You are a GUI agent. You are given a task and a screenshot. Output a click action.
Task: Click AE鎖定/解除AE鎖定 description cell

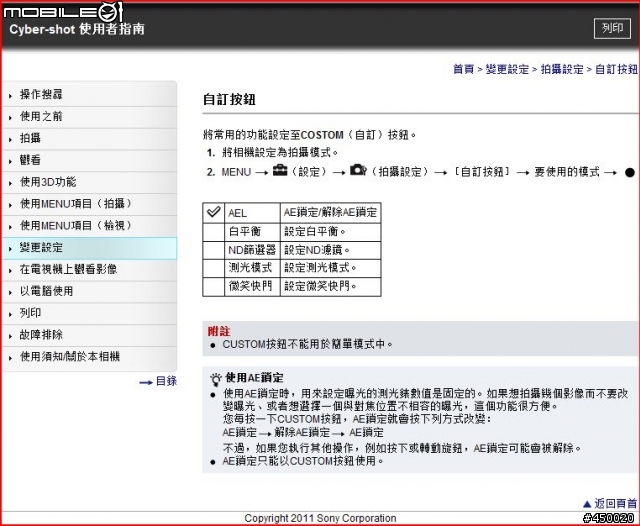(x=331, y=213)
